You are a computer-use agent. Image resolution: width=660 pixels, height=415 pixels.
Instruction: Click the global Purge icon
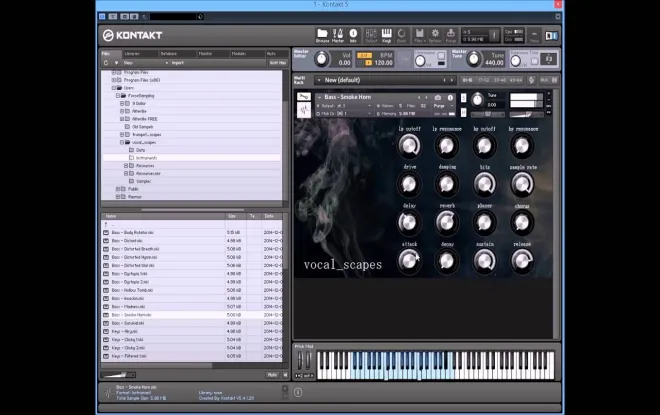[x=451, y=35]
